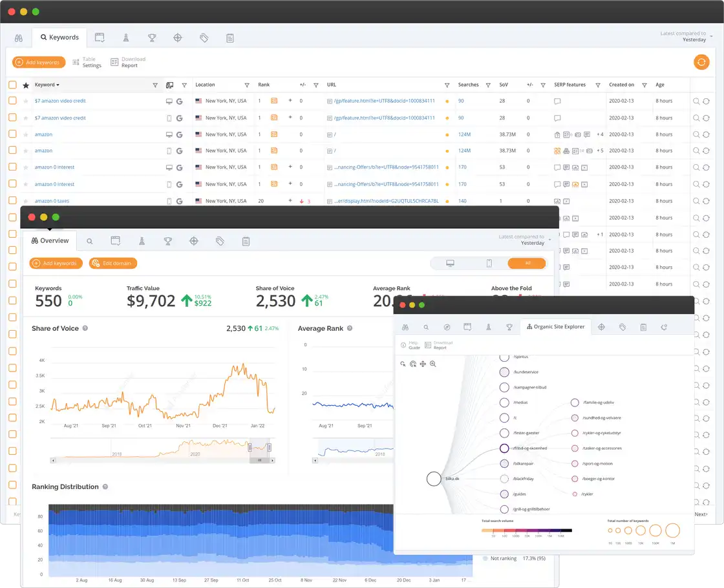Star the second amazon 0 interest keyword

click(x=26, y=184)
